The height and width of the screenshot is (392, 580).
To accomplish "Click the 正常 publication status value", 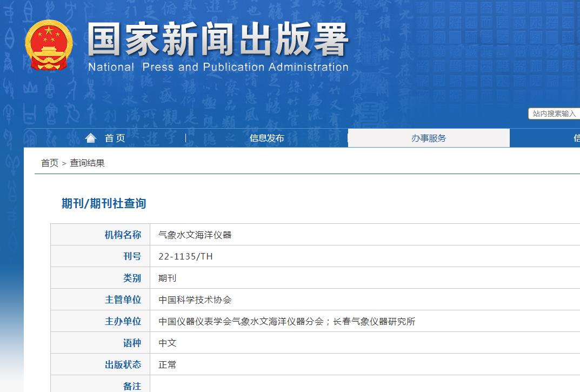I will pos(167,364).
